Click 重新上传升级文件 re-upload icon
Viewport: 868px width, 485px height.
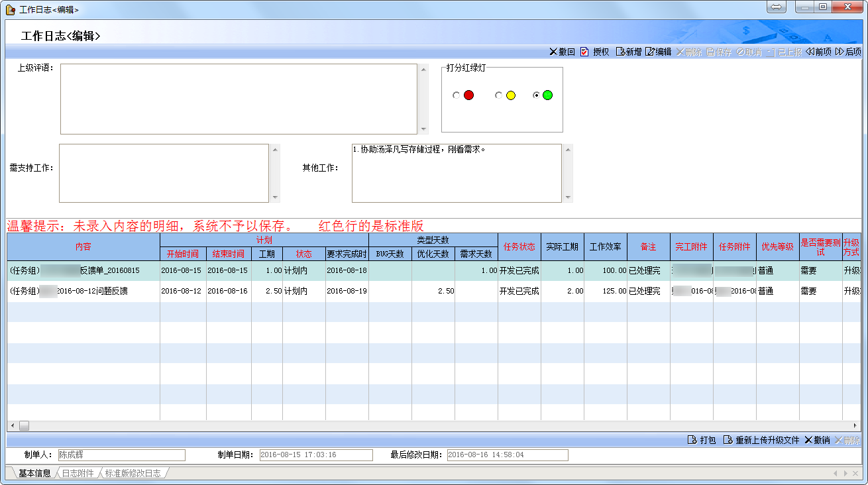click(728, 440)
